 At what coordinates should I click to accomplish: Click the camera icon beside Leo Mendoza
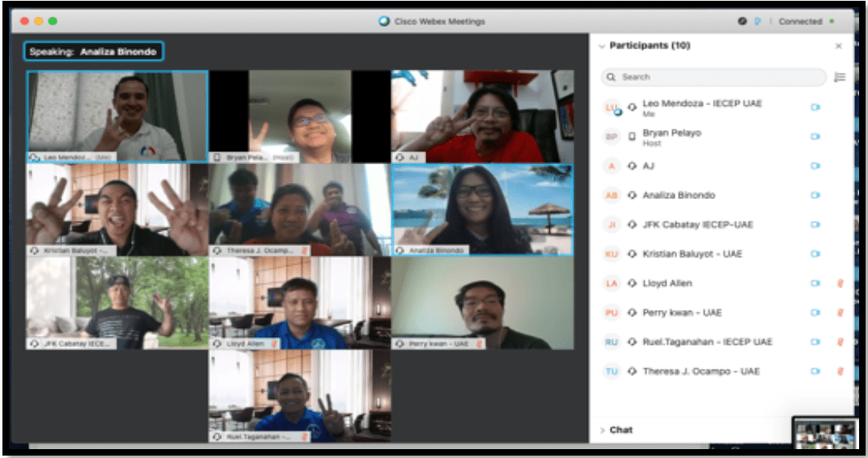(815, 107)
